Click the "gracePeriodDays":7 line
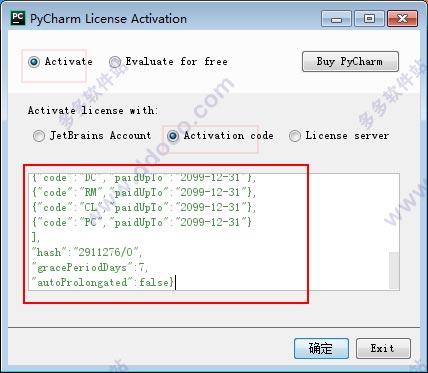 pyautogui.click(x=90, y=267)
